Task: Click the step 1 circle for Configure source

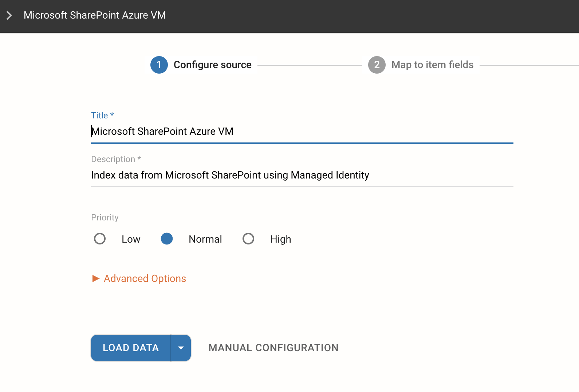Action: [x=159, y=65]
